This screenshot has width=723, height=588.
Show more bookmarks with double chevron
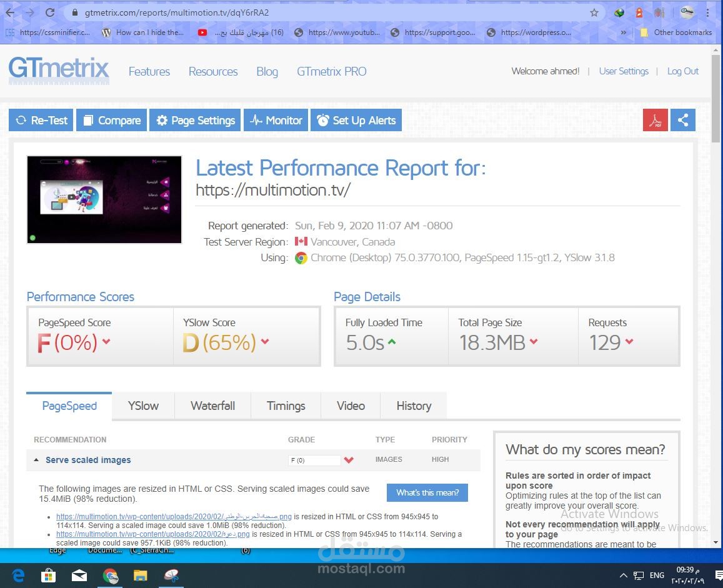pyautogui.click(x=624, y=32)
